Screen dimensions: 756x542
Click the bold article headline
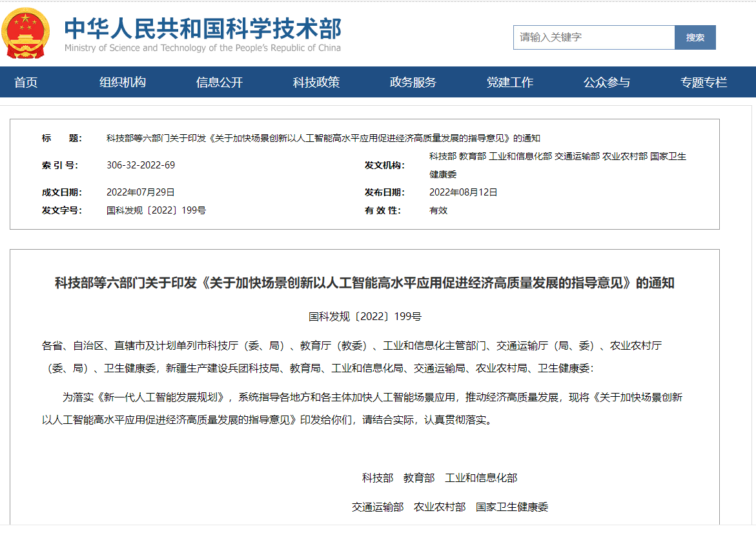[x=365, y=283]
